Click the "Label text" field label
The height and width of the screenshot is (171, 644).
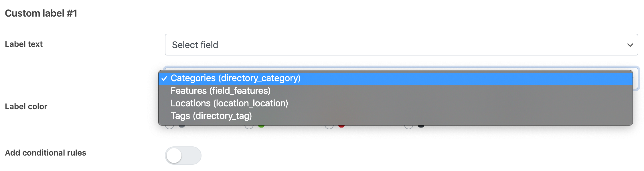click(x=24, y=44)
